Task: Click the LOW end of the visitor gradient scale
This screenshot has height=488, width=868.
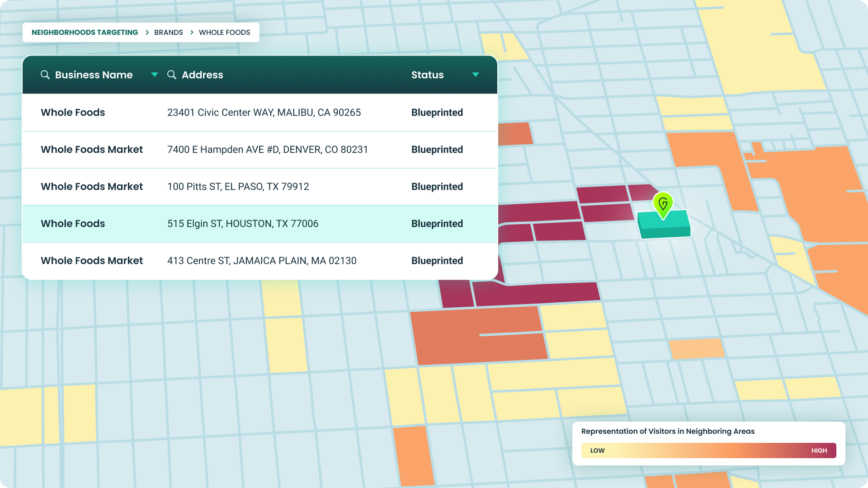Action: (x=598, y=450)
